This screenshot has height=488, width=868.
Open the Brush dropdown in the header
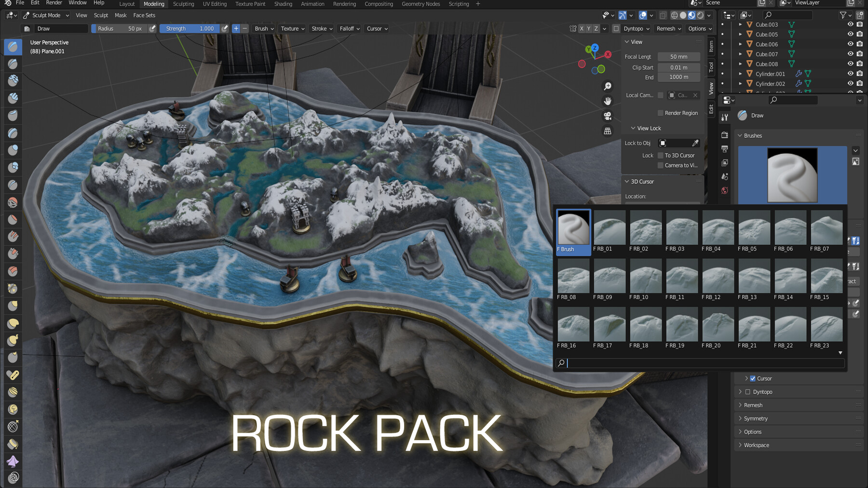263,28
